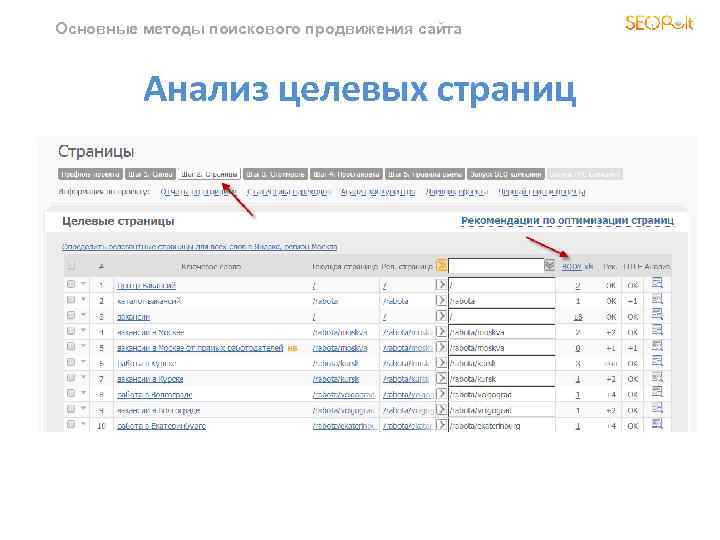
Task: Sort by the BODY column header link
Action: point(572,266)
